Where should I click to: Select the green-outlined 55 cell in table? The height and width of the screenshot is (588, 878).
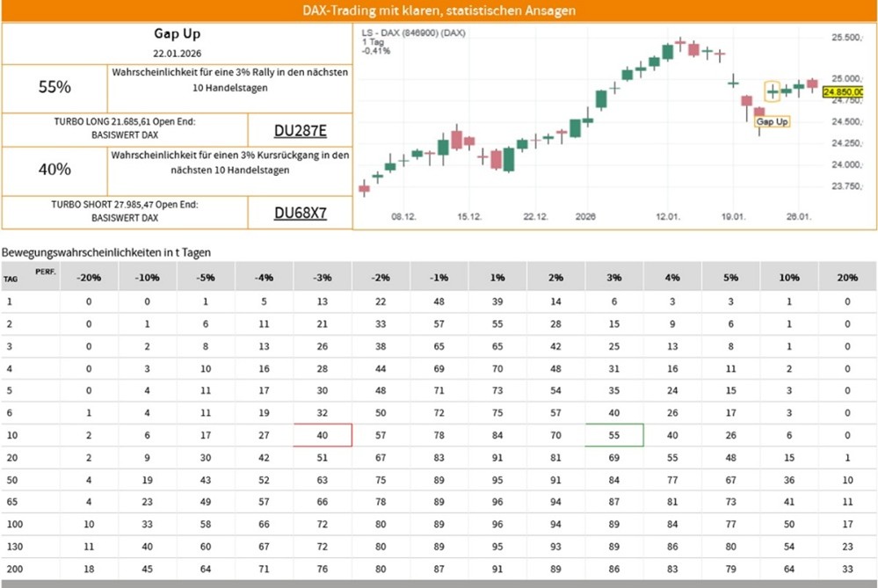point(613,434)
